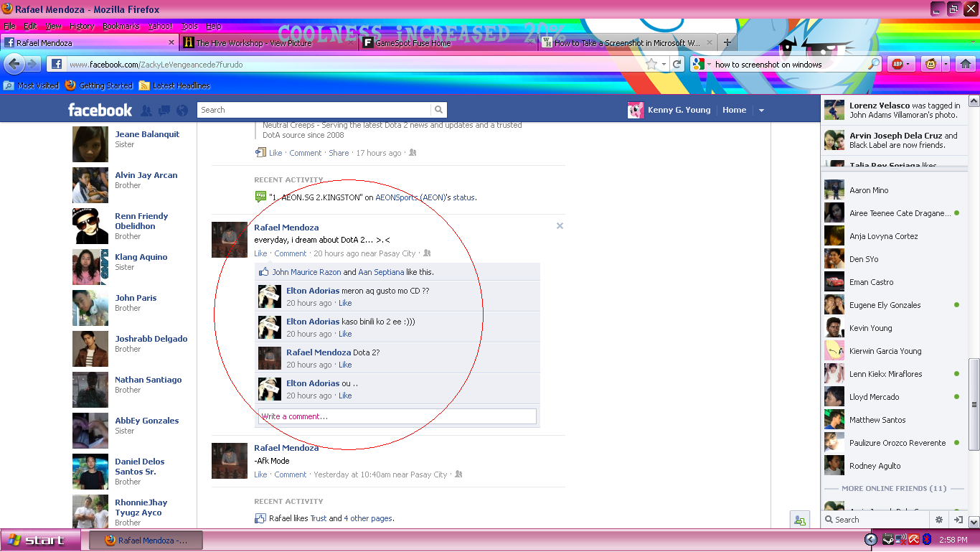Open the Edit menu
This screenshot has height=552, width=980.
[x=30, y=26]
